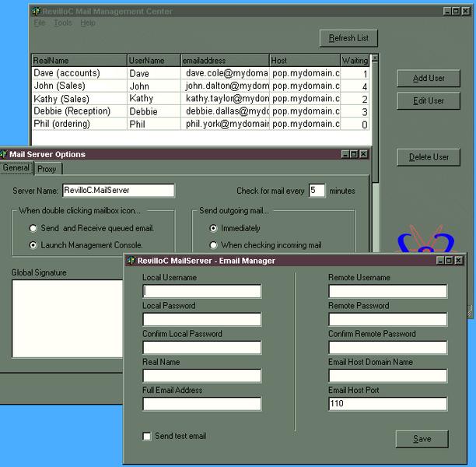Click the check mail minutes field
This screenshot has width=476, height=467.
[x=317, y=191]
